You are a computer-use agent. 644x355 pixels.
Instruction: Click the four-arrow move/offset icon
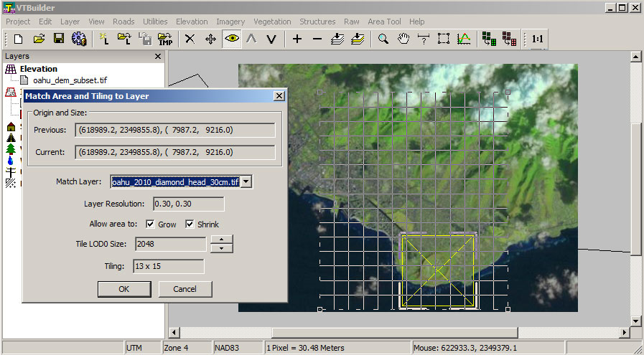point(210,39)
